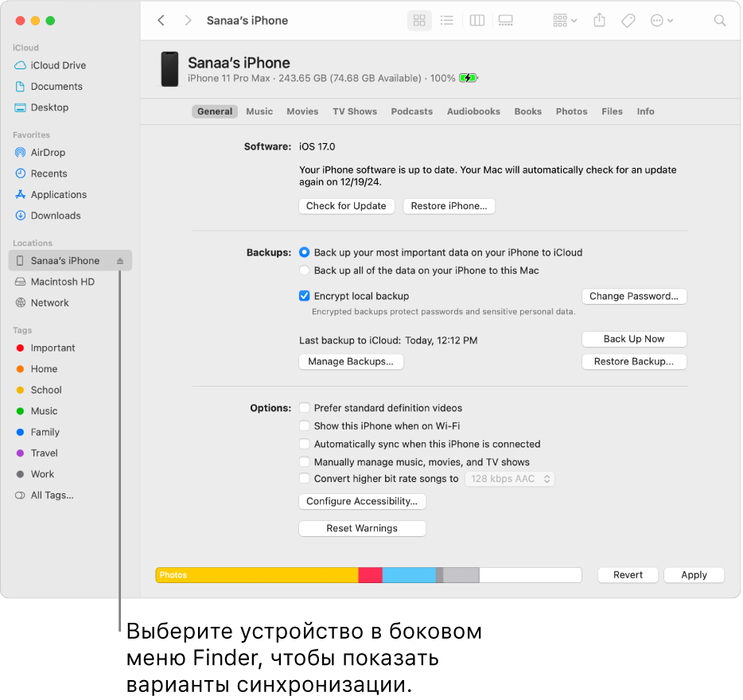The width and height of the screenshot is (743, 700).
Task: Enable Prefer standard definition videos
Action: (x=304, y=408)
